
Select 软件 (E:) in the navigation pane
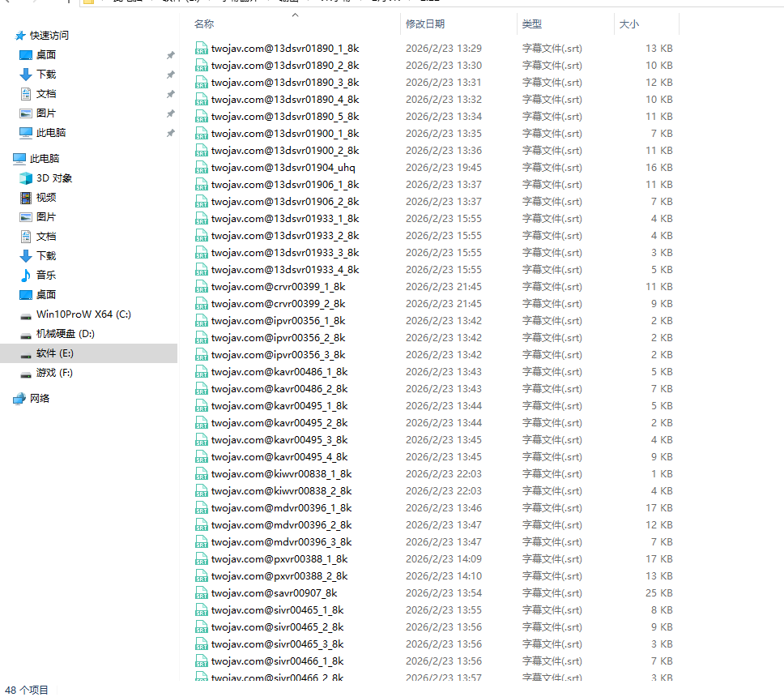(x=55, y=353)
